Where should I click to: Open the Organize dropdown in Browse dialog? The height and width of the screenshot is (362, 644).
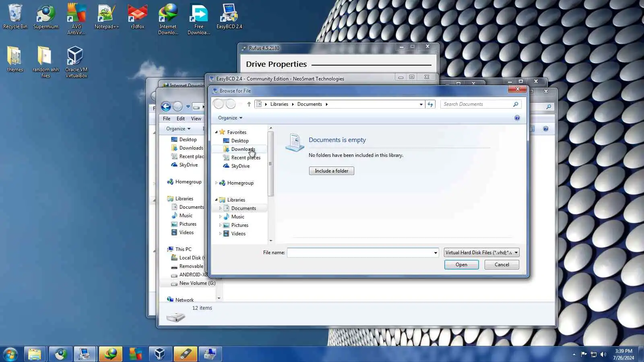pos(230,118)
